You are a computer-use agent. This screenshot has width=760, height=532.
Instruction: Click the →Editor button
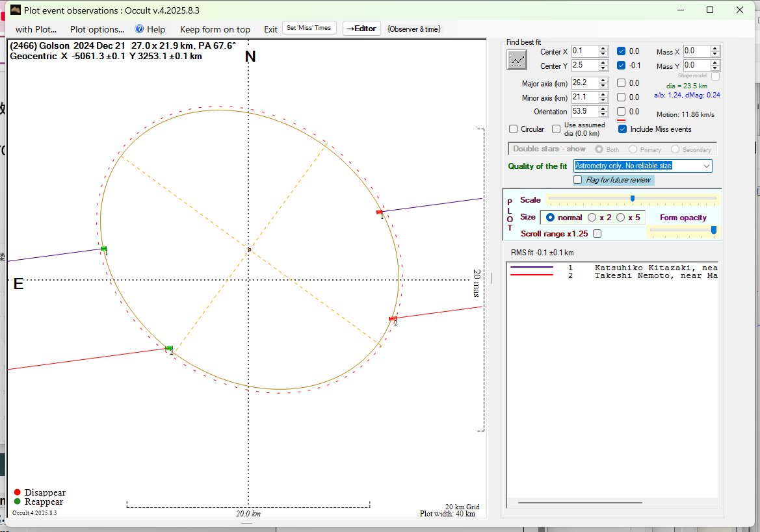pos(361,29)
